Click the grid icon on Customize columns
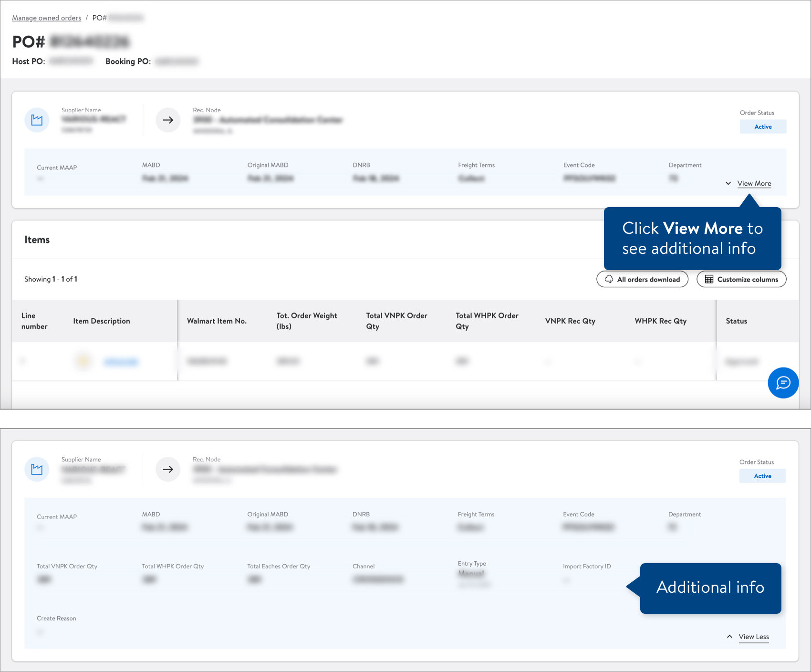This screenshot has height=672, width=811. [x=709, y=279]
